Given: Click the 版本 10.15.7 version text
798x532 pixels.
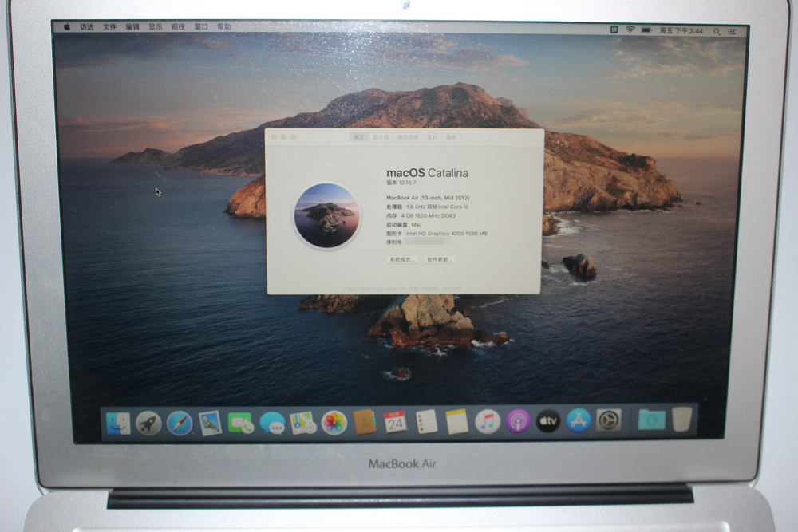Looking at the screenshot, I should pos(401,183).
